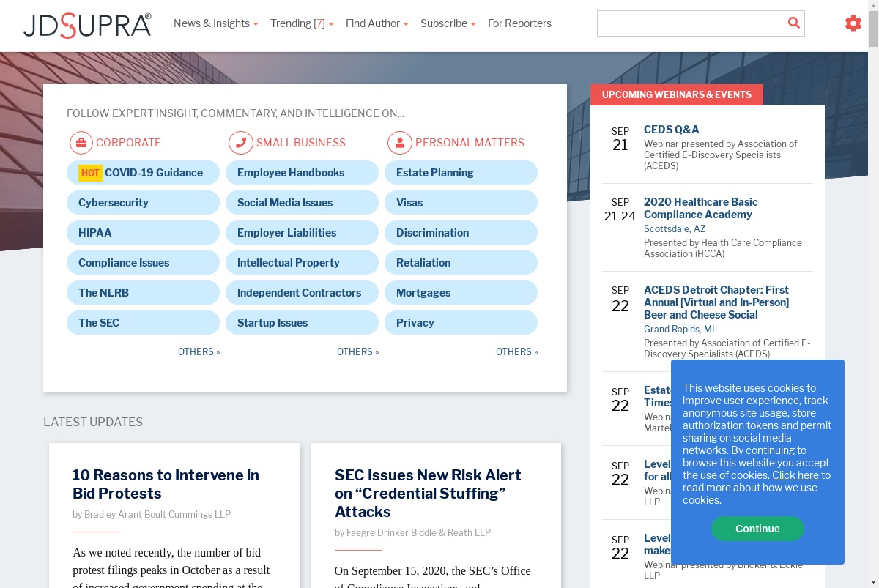Image resolution: width=879 pixels, height=588 pixels.
Task: Click into the search input field
Action: click(x=691, y=23)
